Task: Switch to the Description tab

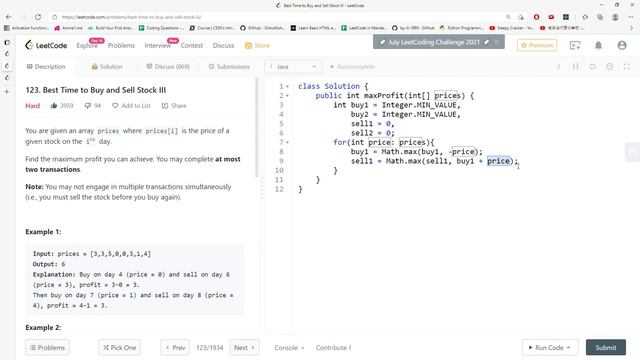Action: (46, 67)
